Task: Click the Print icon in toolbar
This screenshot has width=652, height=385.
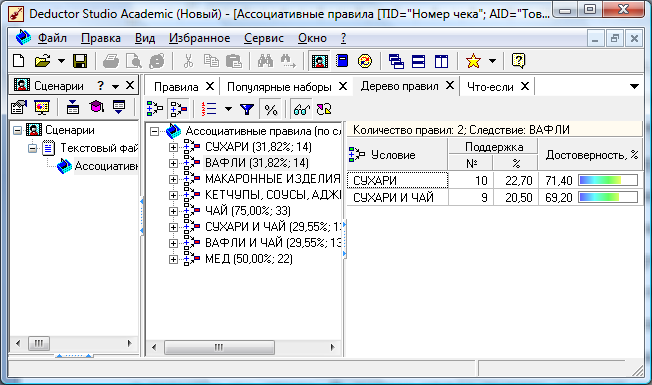Action: (111, 61)
